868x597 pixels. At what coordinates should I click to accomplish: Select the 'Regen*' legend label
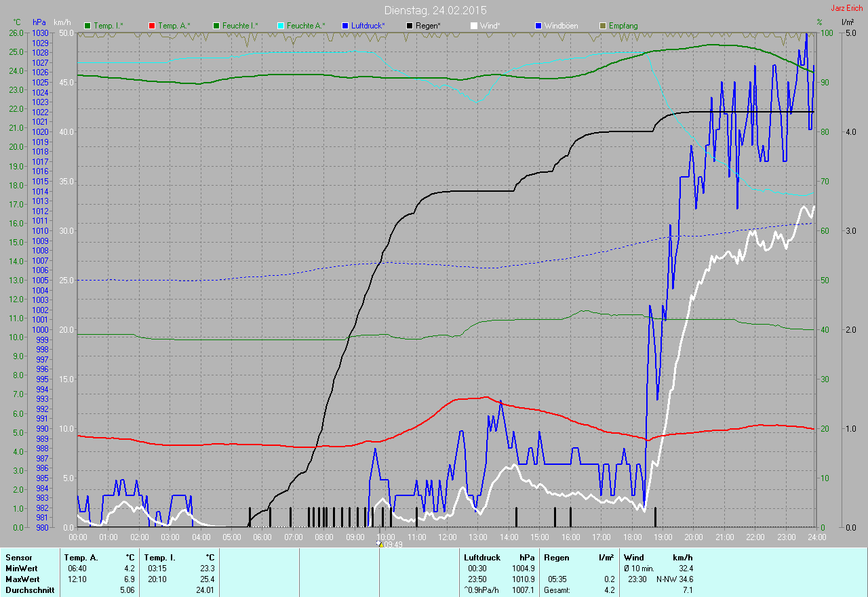[x=428, y=26]
